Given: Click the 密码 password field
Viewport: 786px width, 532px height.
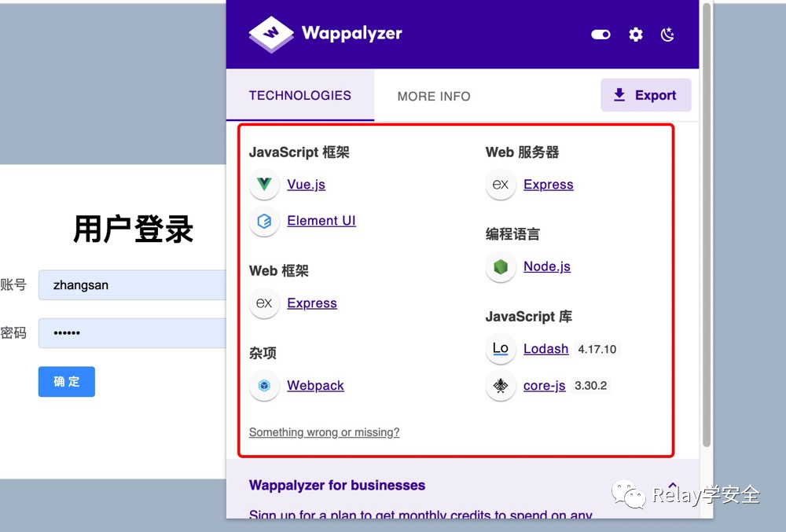Looking at the screenshot, I should coord(132,333).
